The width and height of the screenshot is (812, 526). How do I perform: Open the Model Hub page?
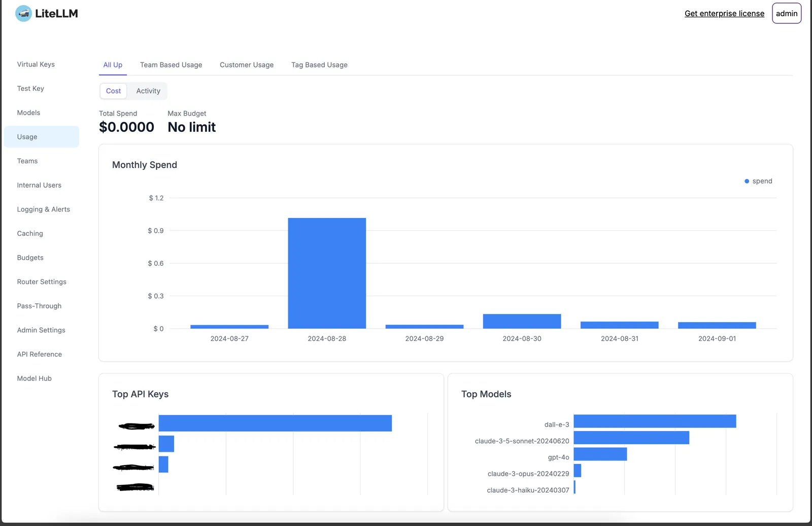pyautogui.click(x=35, y=378)
